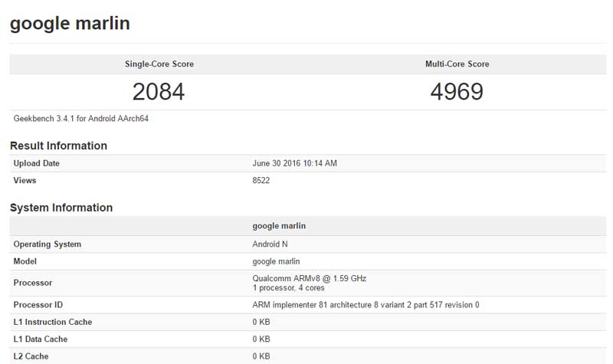
Task: Click the 'June 30 2016 10:14 AM' value
Action: click(x=294, y=163)
